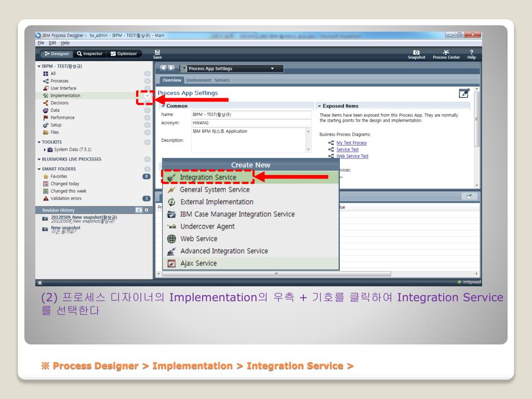532x399 pixels.
Task: Click the Description text area
Action: click(249, 140)
